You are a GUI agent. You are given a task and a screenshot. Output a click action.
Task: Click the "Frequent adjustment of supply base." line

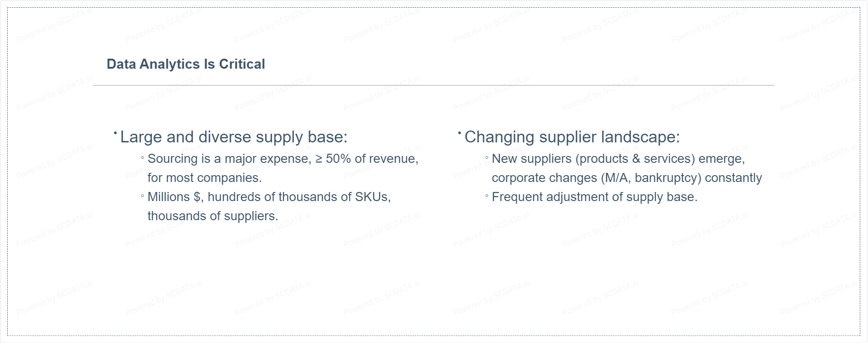(x=594, y=197)
